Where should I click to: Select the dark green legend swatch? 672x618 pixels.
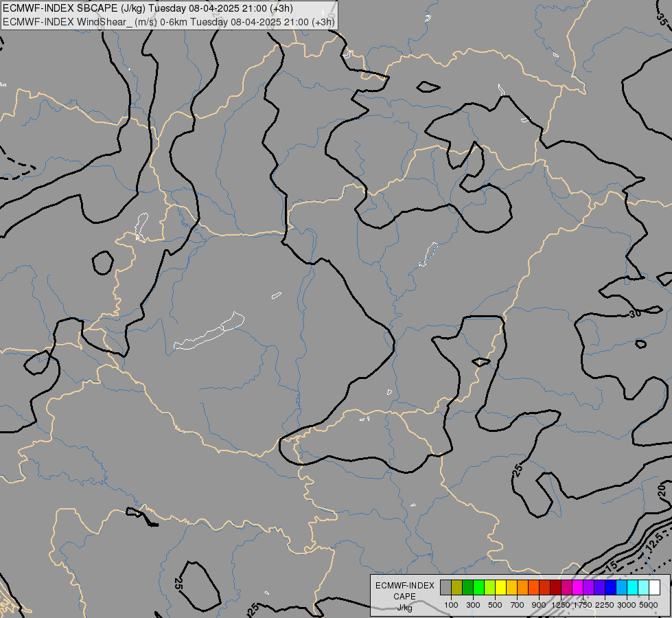point(468,588)
